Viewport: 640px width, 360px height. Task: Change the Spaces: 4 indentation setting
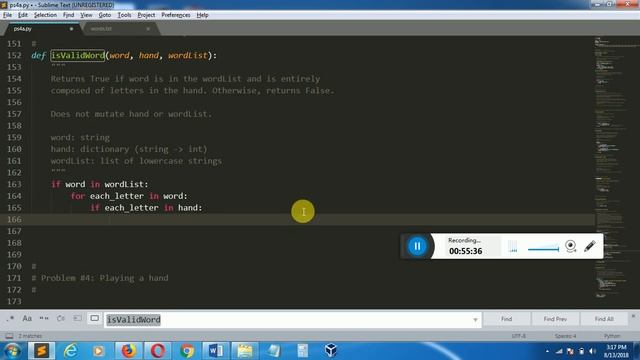pyautogui.click(x=565, y=336)
